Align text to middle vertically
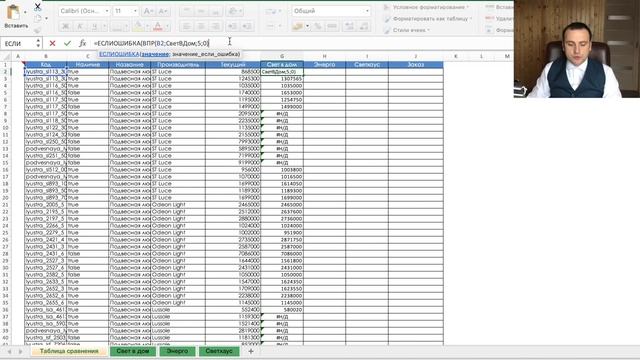Image resolution: width=640 pixels, height=360 pixels. pos(201,11)
